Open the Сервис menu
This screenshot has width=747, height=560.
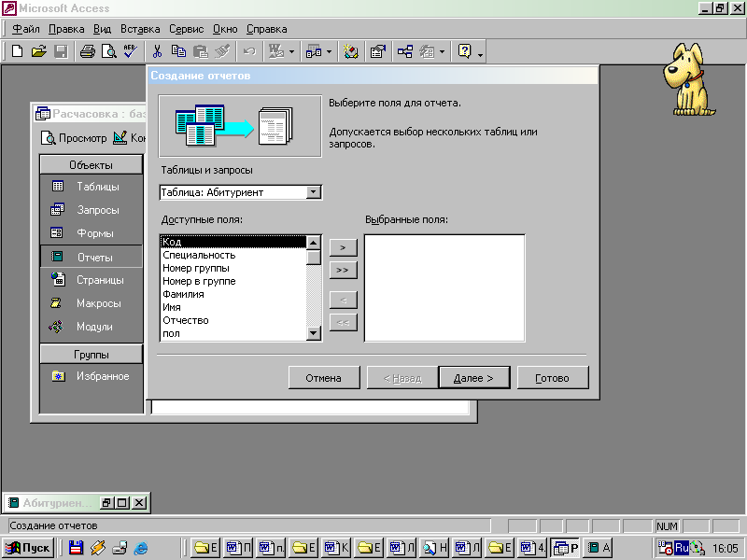[186, 29]
